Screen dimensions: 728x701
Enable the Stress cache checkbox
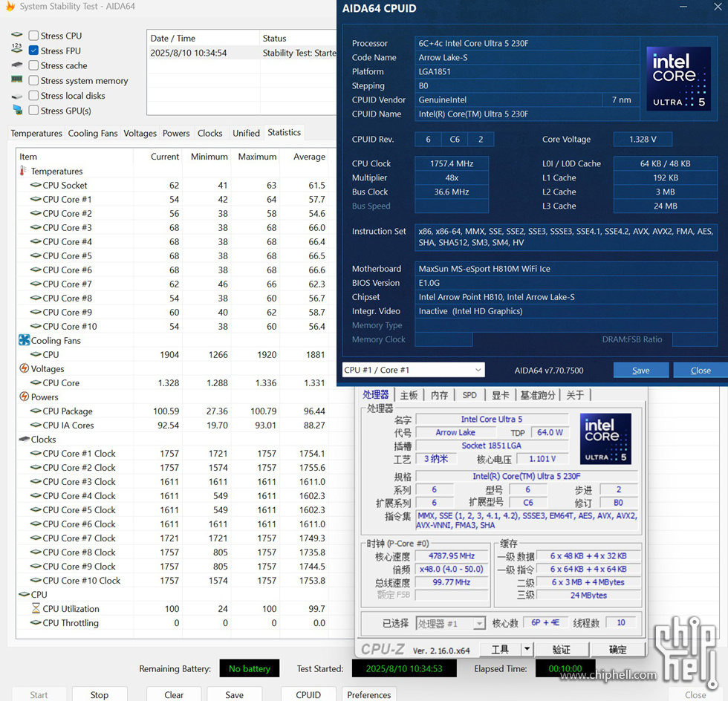[x=33, y=65]
